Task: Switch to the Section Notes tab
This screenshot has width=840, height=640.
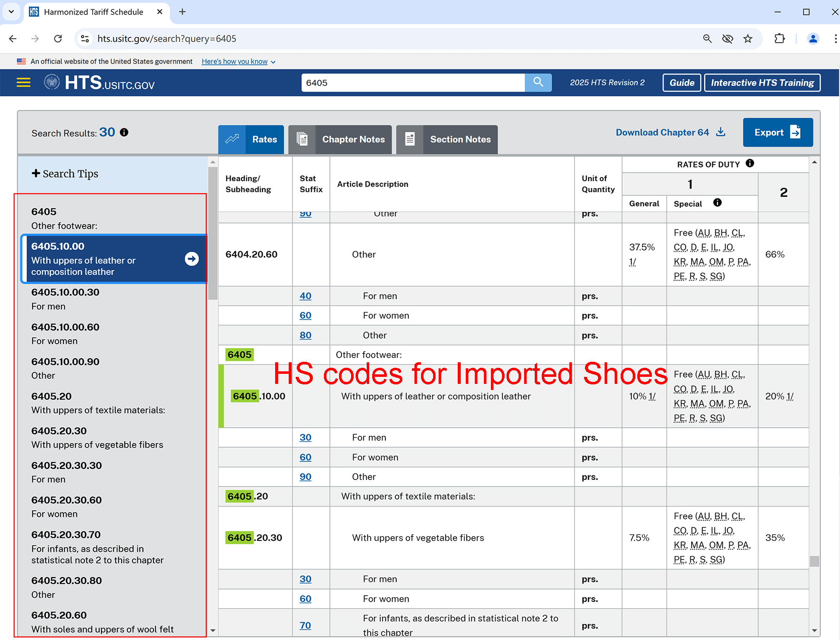Action: pyautogui.click(x=447, y=139)
